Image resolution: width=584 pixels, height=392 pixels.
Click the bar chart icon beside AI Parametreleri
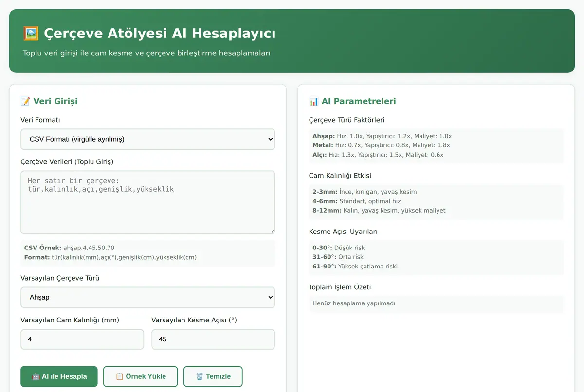click(314, 101)
